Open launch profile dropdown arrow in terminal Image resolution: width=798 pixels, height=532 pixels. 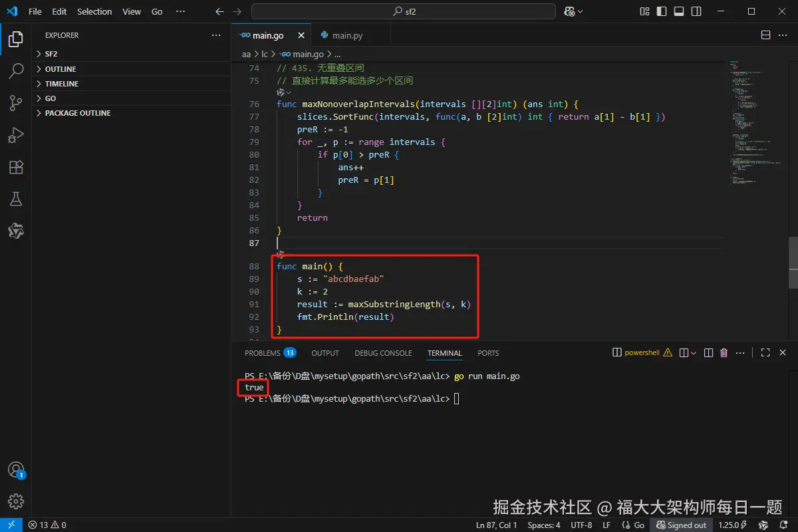click(x=694, y=353)
